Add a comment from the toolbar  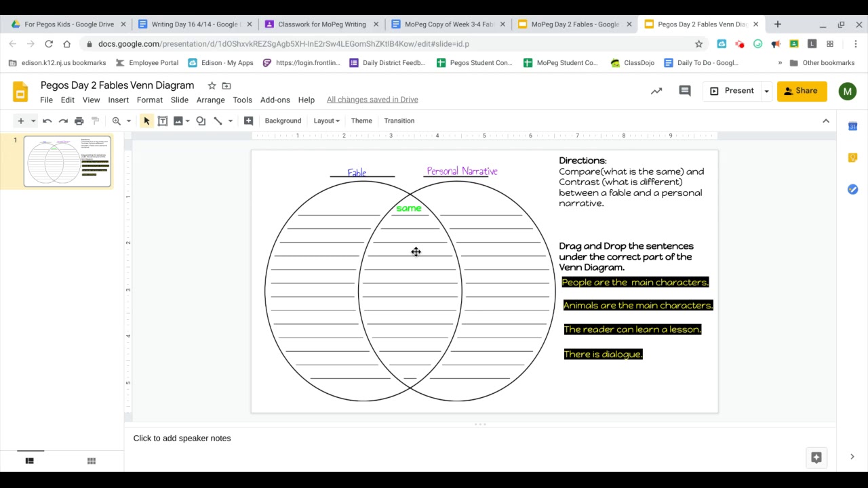click(x=248, y=121)
